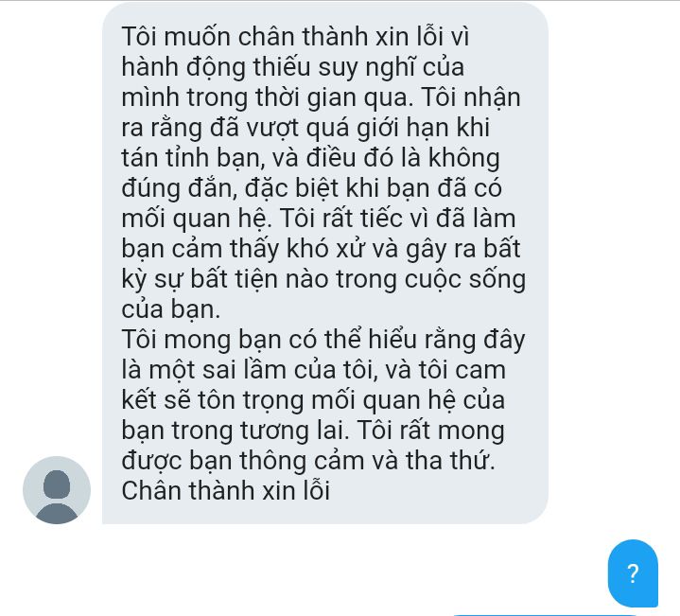
Task: Click the sentence starting 'Tôi mong bạn có thể'
Action: (x=323, y=340)
